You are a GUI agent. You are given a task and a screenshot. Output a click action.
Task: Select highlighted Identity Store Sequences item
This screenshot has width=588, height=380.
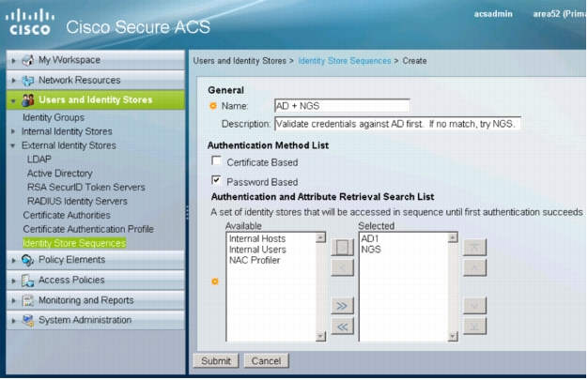coord(74,243)
